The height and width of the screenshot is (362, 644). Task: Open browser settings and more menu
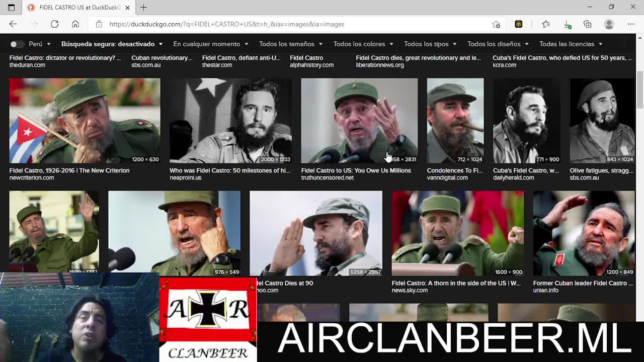630,24
